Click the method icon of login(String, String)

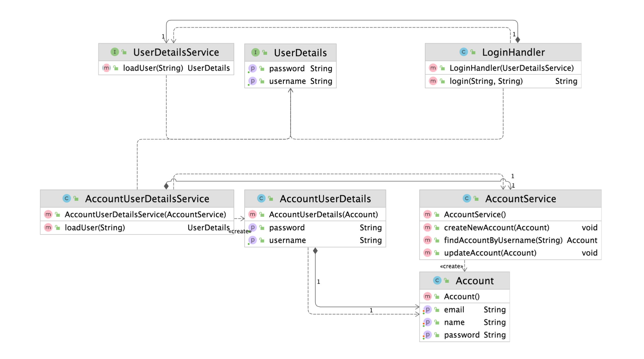point(433,81)
